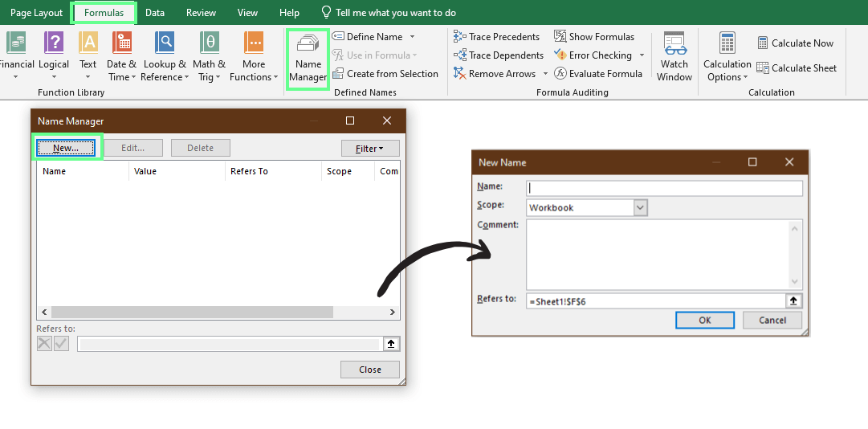
Task: Click Trace Dependents
Action: pyautogui.click(x=498, y=55)
